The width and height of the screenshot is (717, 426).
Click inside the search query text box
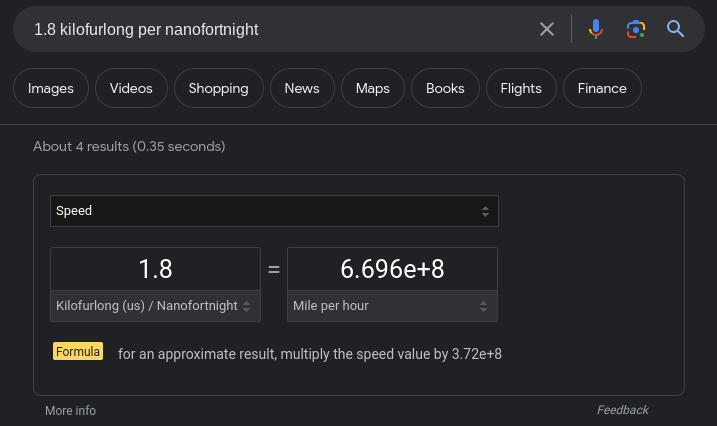click(x=279, y=29)
